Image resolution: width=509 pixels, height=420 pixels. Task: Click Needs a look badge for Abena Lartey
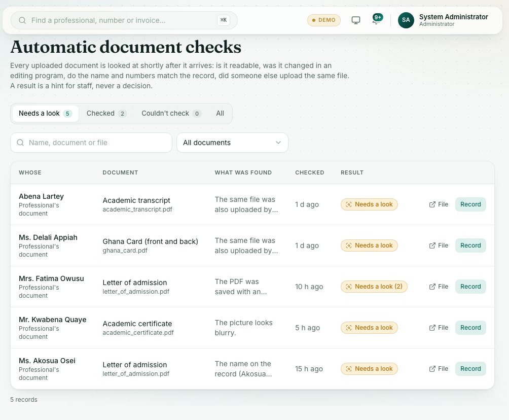coord(369,204)
